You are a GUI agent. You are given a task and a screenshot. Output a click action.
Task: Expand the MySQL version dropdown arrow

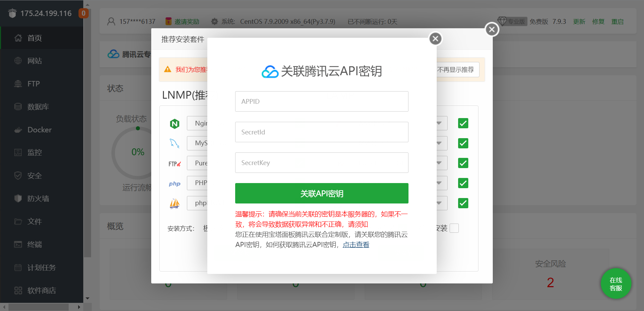point(439,143)
